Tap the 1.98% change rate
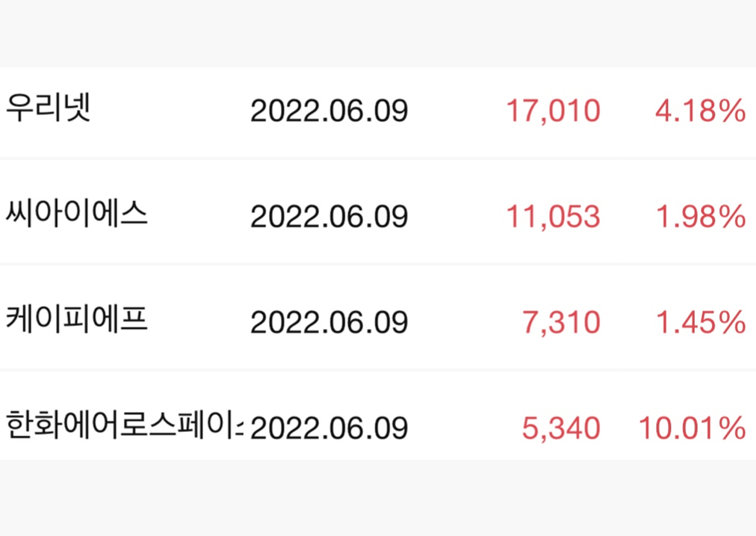The image size is (756, 536). (700, 217)
